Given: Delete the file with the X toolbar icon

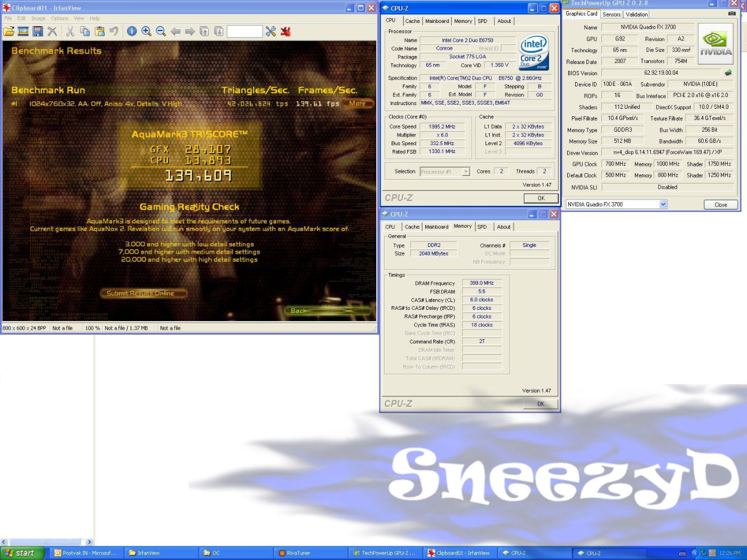Looking at the screenshot, I should click(52, 31).
